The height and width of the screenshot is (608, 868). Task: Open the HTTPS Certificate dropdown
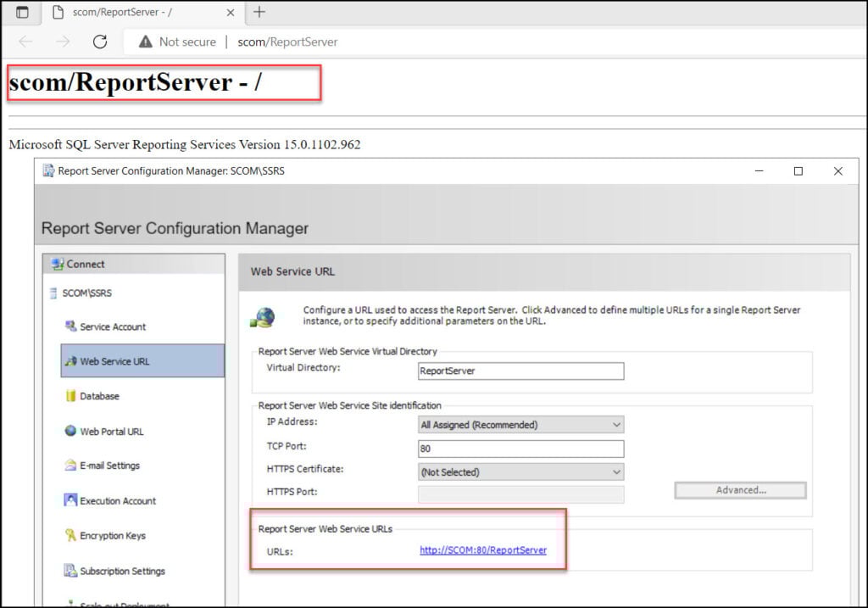click(521, 471)
